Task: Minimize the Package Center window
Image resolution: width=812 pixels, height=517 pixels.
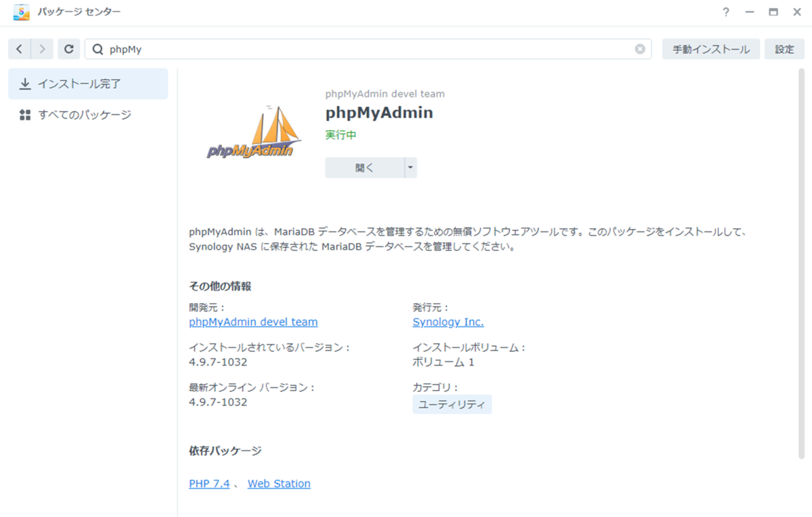Action: [x=749, y=12]
